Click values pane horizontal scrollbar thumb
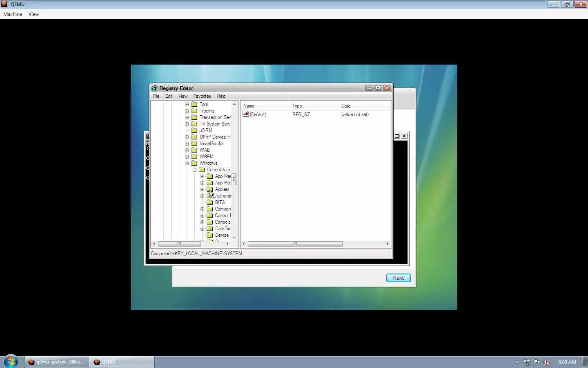 coord(295,244)
